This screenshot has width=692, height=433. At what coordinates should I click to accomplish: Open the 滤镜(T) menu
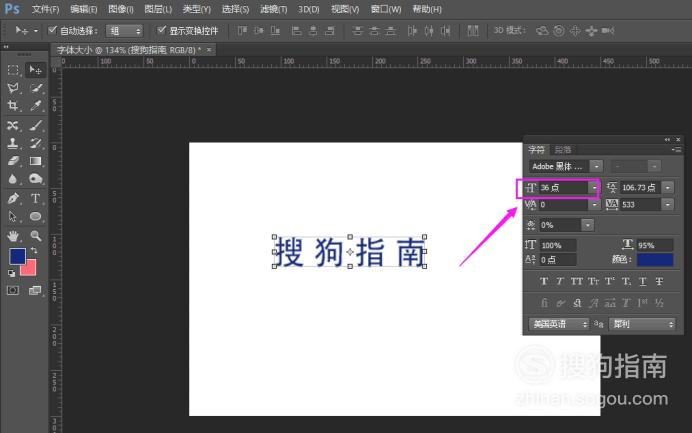click(273, 9)
